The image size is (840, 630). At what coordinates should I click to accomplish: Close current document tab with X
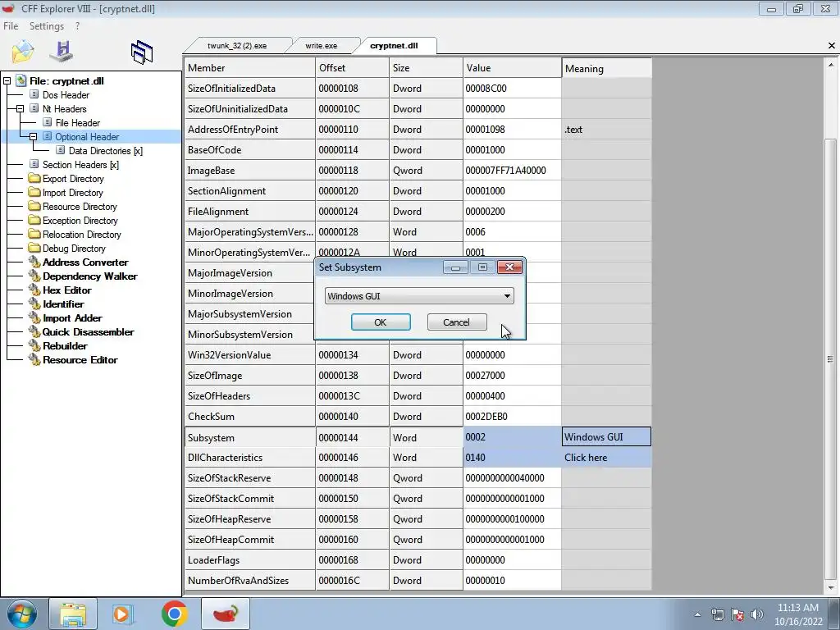tap(832, 46)
